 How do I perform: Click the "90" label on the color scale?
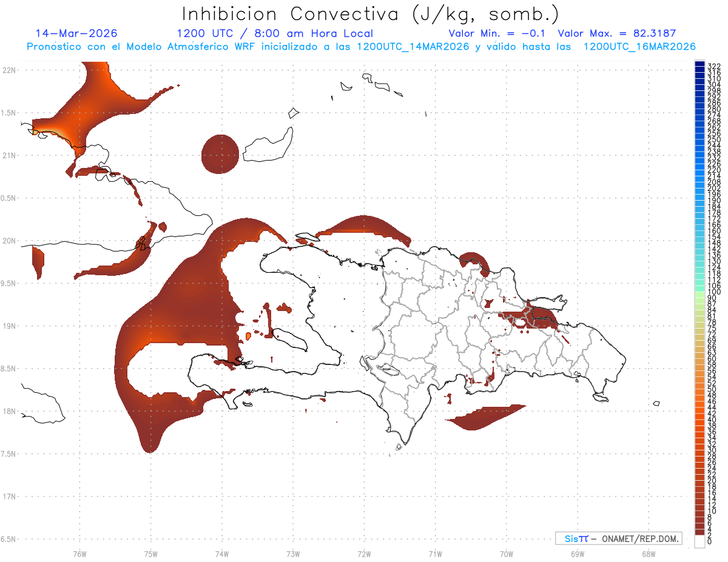coord(712,298)
